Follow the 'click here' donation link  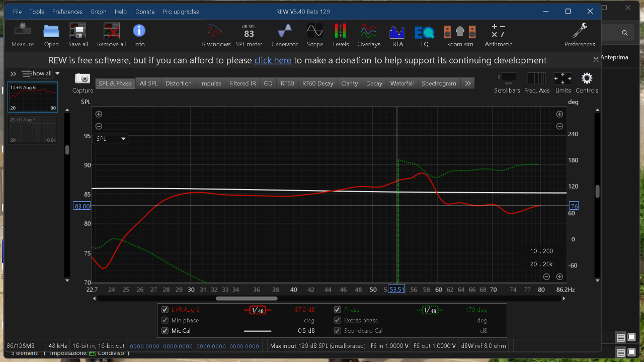(x=273, y=60)
